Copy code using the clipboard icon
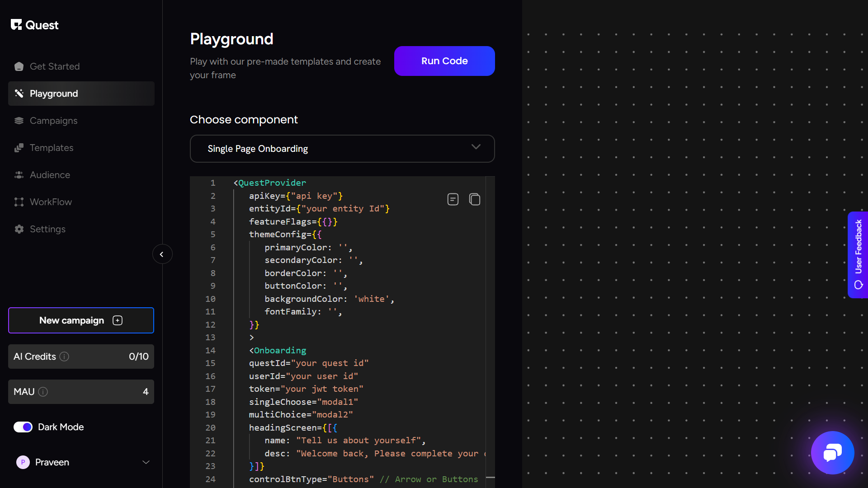 pos(474,199)
